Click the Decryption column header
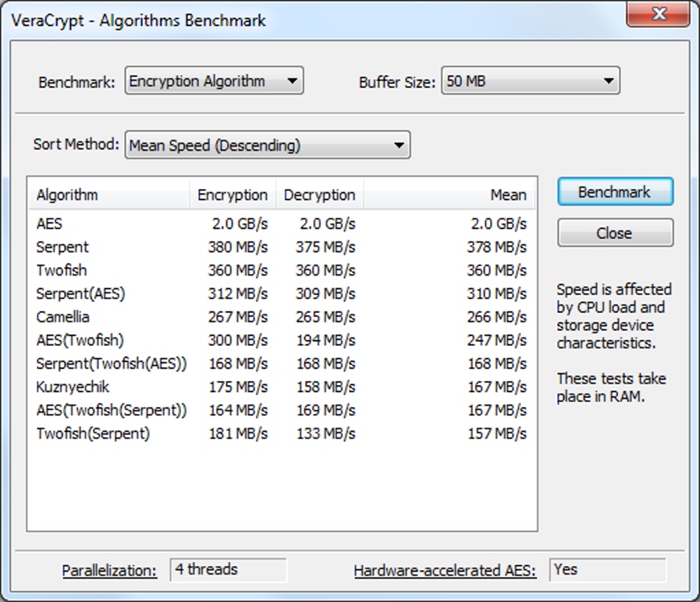Viewport: 700px width, 602px height. (319, 195)
